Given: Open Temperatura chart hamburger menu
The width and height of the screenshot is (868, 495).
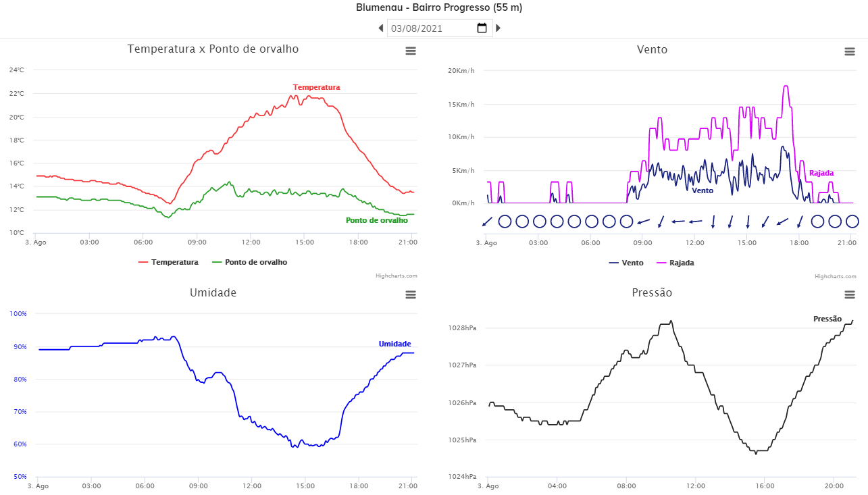Looking at the screenshot, I should point(411,51).
